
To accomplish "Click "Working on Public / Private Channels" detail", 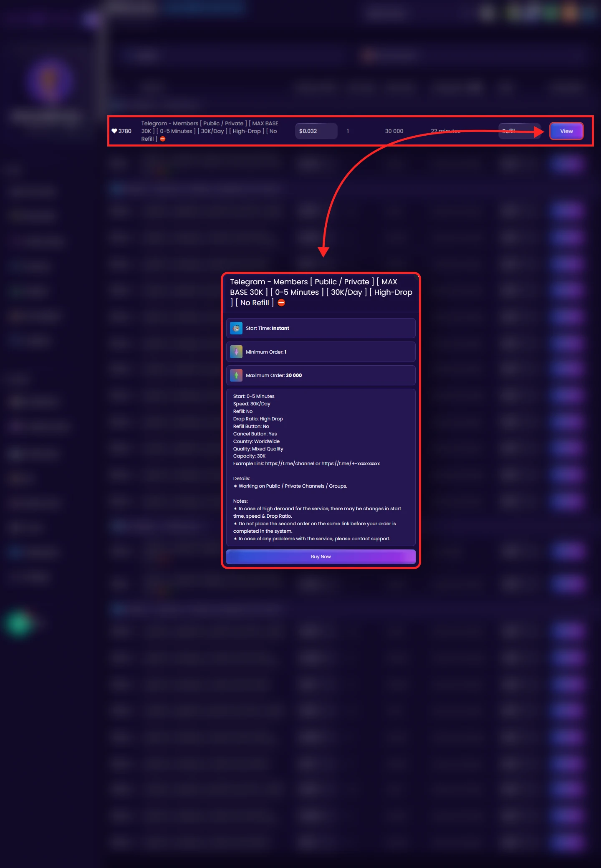I will coord(290,486).
